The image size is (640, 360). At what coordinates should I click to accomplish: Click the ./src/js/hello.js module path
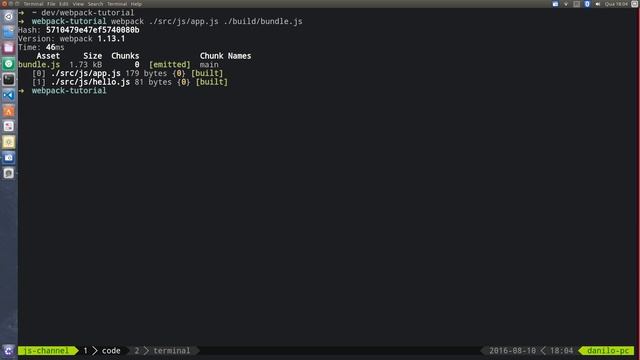[90, 82]
